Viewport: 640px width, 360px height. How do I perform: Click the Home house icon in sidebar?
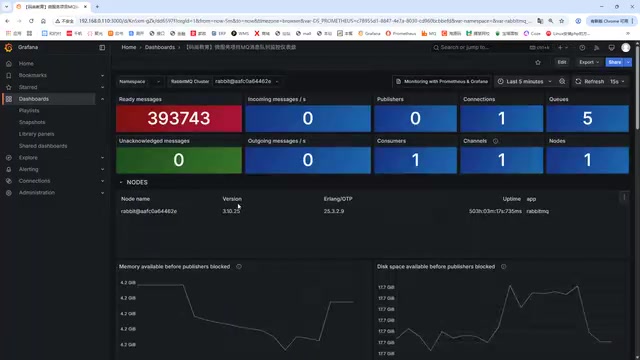pos(9,64)
